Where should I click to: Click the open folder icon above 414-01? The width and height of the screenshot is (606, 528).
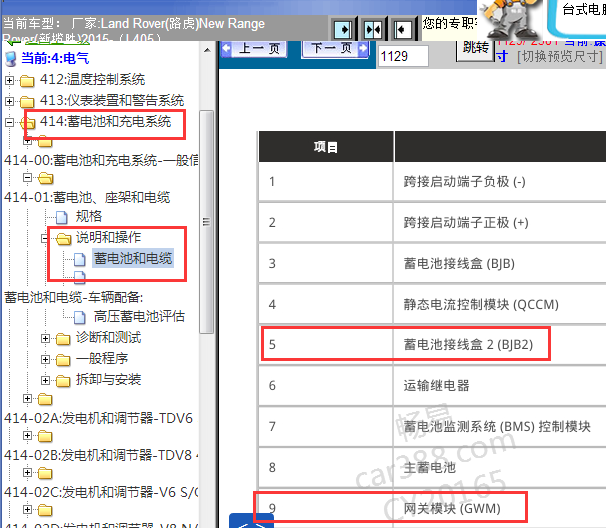tap(46, 178)
